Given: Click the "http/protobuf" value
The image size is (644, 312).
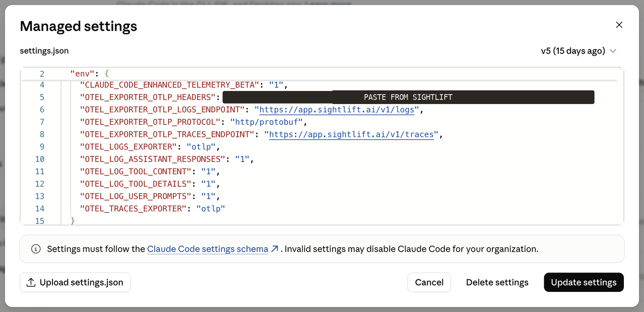Looking at the screenshot, I should (266, 122).
